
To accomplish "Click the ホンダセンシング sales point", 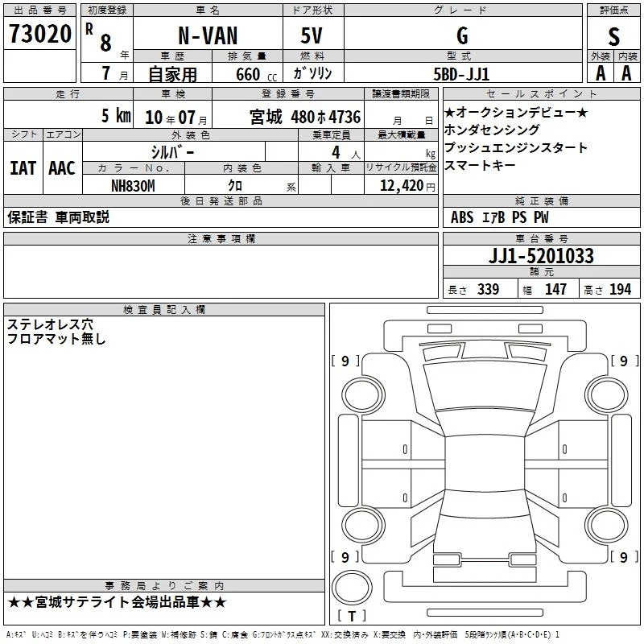I will tap(492, 130).
